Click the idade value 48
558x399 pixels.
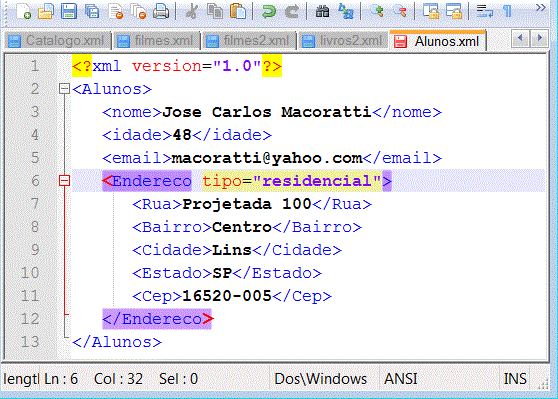(x=182, y=135)
